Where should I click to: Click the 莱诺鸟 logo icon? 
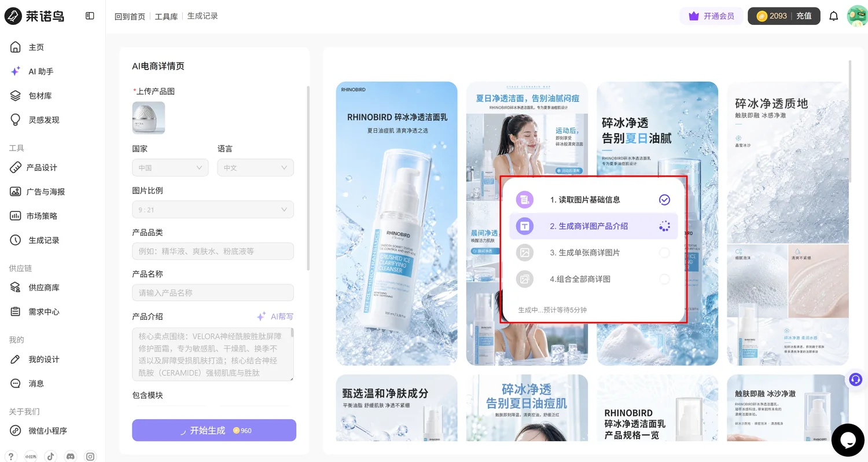13,16
